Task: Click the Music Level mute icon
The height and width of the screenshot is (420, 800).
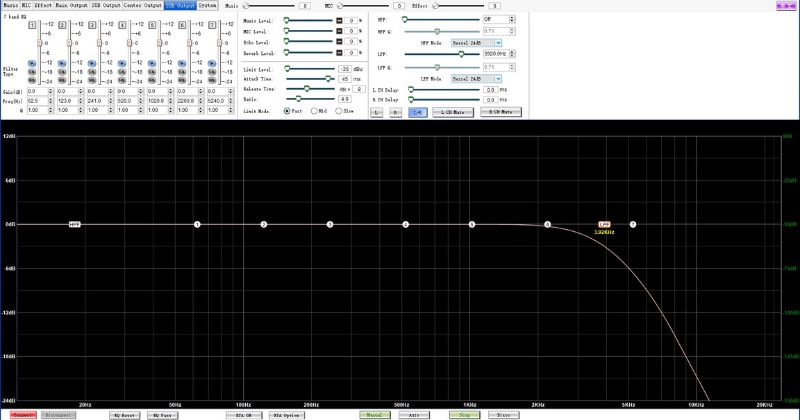Action: pyautogui.click(x=338, y=20)
